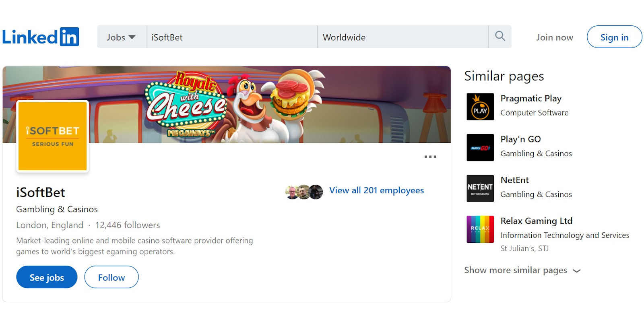Click the Royale with Cheese banner image

pos(227,105)
